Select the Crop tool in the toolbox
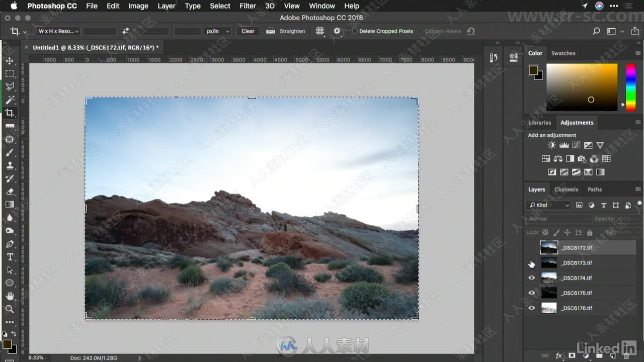This screenshot has width=644, height=362. coord(10,113)
